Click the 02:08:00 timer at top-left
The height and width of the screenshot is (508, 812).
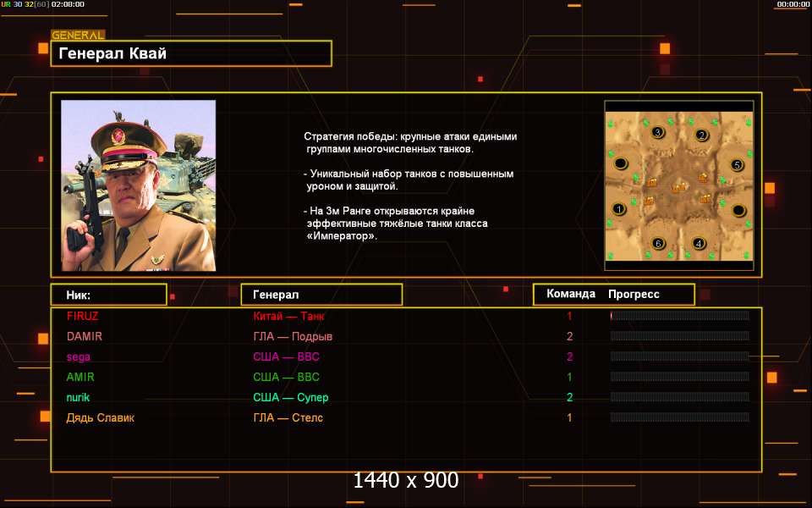[x=68, y=4]
